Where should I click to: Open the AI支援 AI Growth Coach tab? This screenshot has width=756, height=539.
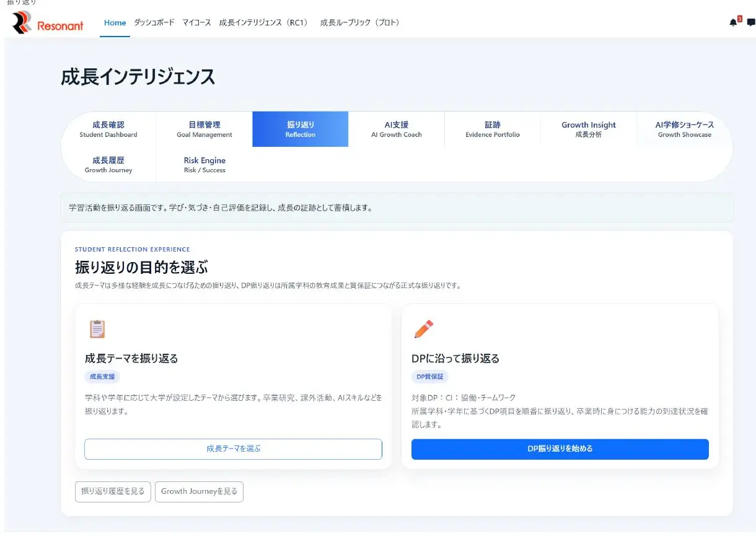[397, 129]
